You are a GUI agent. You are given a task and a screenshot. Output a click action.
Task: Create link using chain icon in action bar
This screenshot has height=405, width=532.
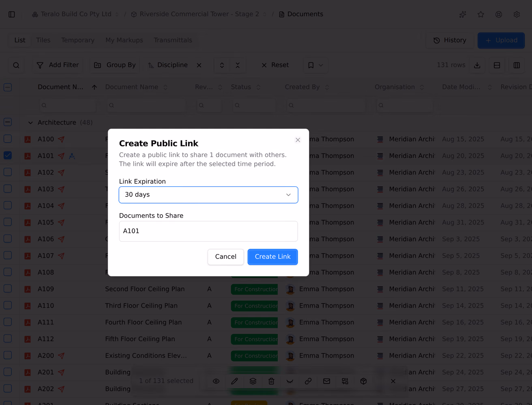[308, 381]
